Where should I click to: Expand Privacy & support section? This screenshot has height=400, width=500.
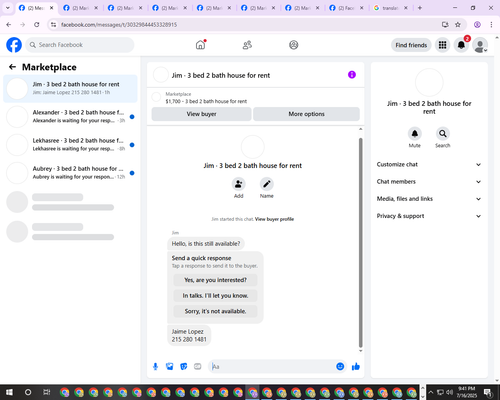click(429, 216)
